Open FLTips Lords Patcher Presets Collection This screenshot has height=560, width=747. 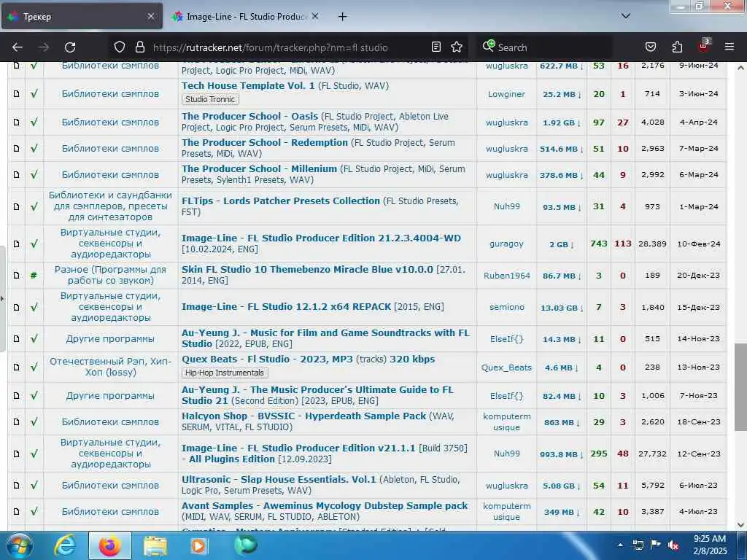(281, 201)
